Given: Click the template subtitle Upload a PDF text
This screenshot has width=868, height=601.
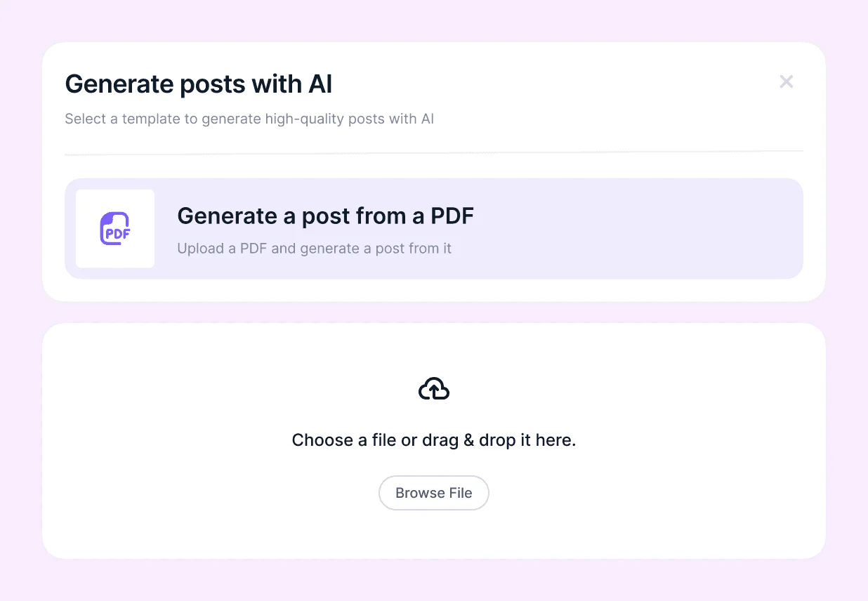Looking at the screenshot, I should click(315, 248).
